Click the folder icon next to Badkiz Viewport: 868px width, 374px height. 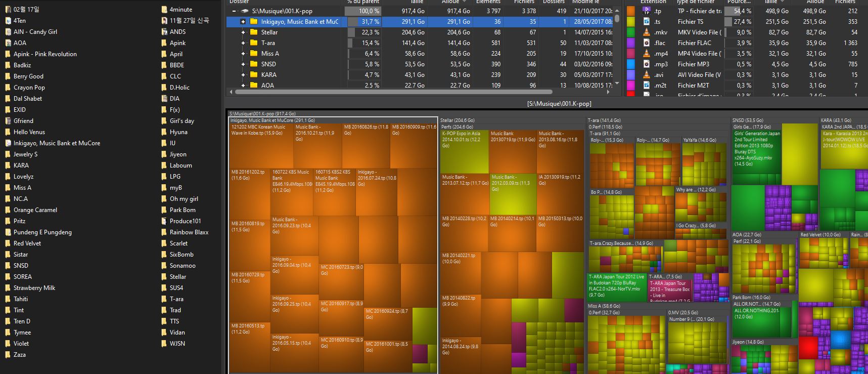tap(8, 65)
